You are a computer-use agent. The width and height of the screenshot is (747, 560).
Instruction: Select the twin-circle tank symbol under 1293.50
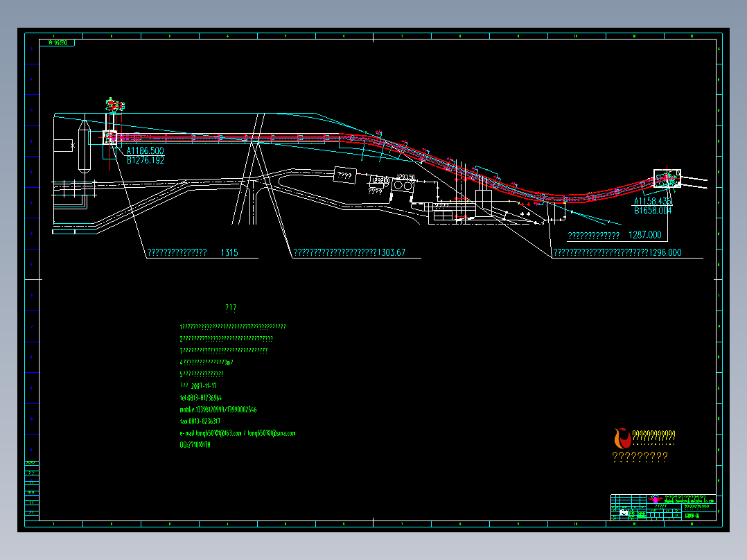[x=403, y=185]
